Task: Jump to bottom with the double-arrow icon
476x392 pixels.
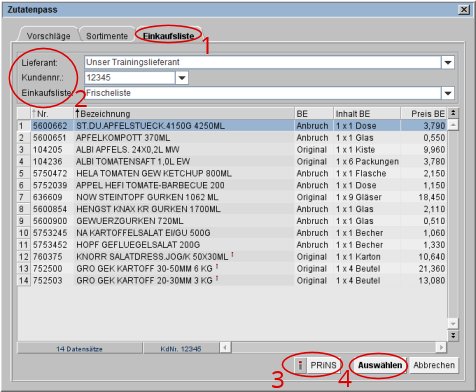Action: point(453,336)
